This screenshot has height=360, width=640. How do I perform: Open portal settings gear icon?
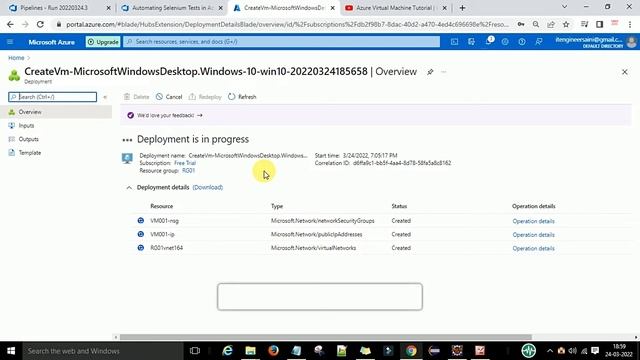(505, 42)
